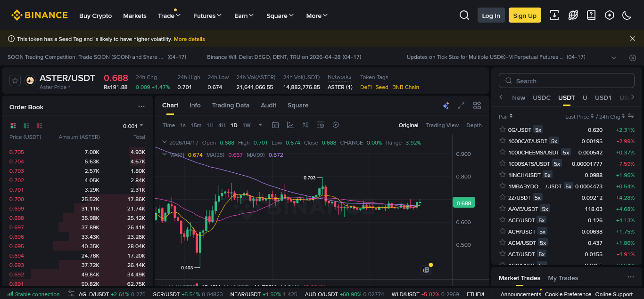The width and height of the screenshot is (644, 299).
Task: Open the Earn menu dropdown
Action: pos(244,16)
